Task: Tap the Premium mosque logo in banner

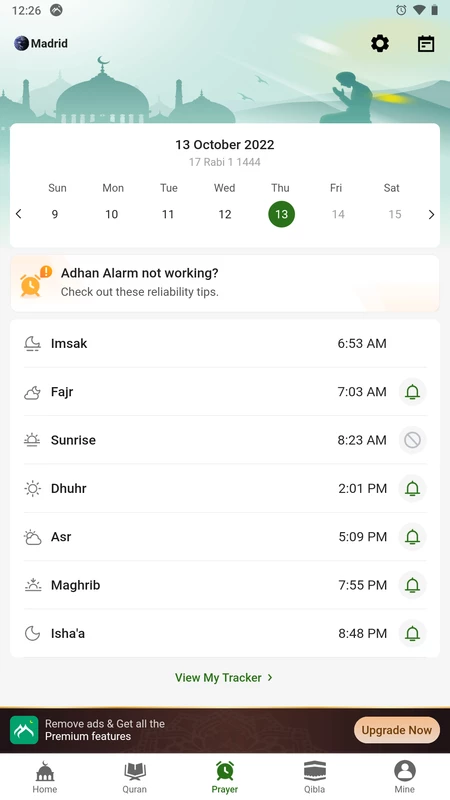Action: point(24,730)
